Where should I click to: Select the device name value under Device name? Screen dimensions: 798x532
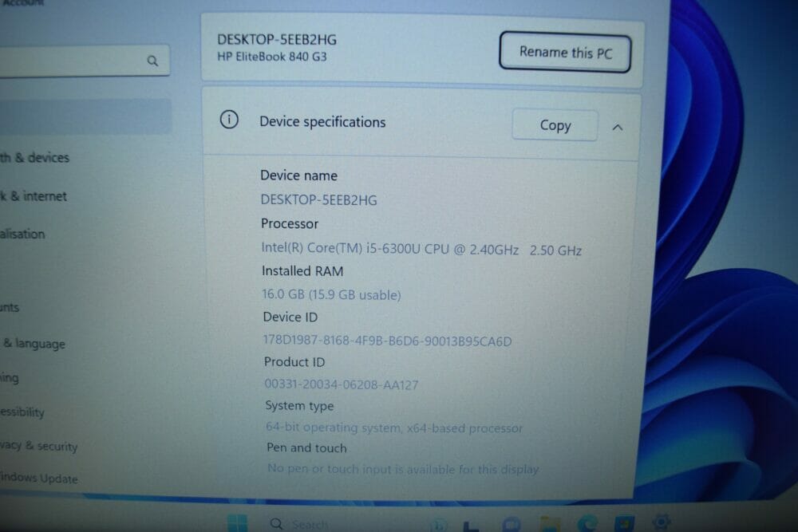coord(318,200)
